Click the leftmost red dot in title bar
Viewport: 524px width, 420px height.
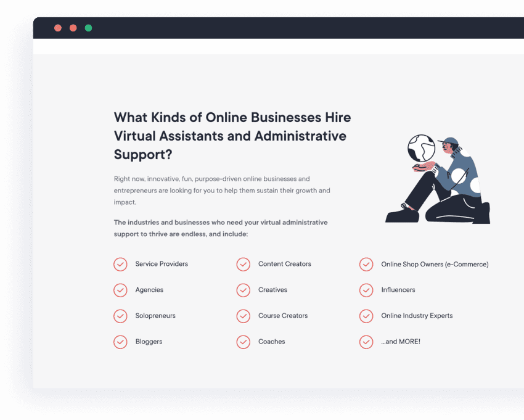(58, 28)
